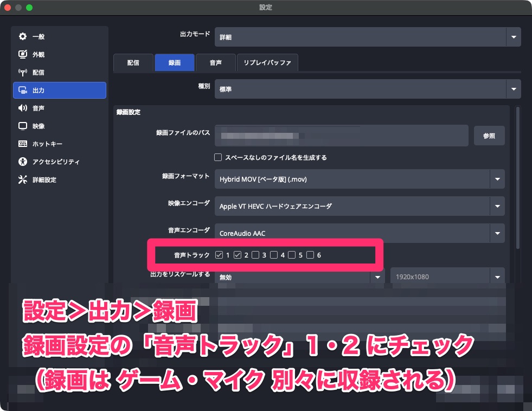Uncheck audio track 1 checkbox
The width and height of the screenshot is (532, 411).
(219, 255)
